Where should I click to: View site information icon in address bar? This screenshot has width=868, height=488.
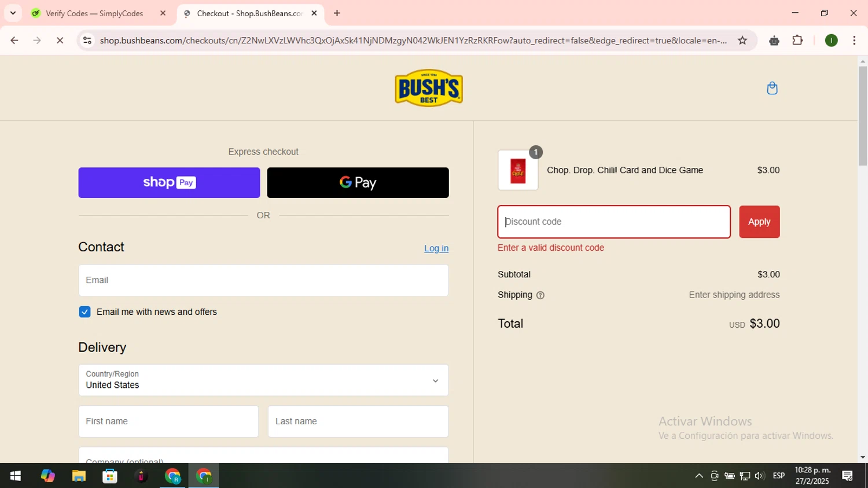pyautogui.click(x=87, y=41)
